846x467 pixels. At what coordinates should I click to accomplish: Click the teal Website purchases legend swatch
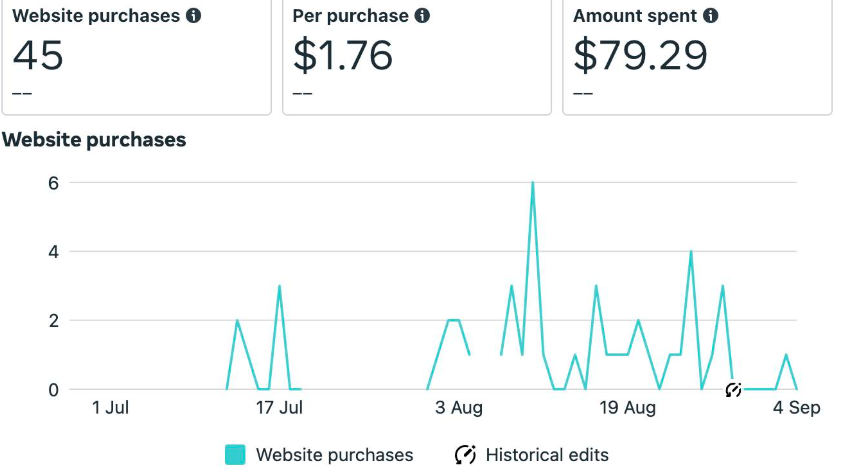tap(235, 455)
